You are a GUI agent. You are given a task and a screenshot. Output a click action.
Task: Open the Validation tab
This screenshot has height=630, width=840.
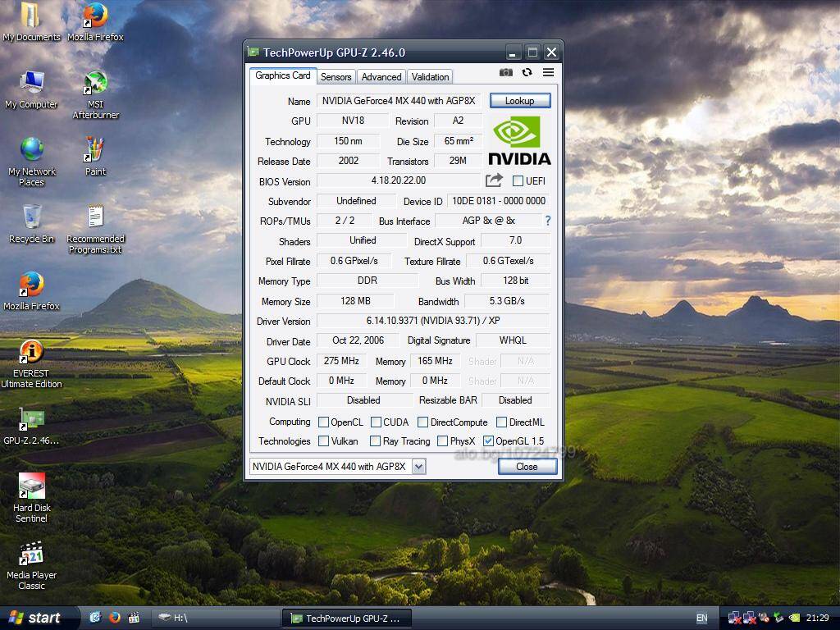430,76
